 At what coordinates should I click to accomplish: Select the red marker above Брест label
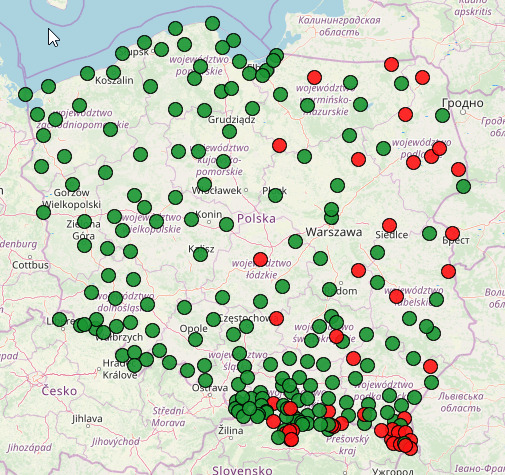tap(452, 233)
